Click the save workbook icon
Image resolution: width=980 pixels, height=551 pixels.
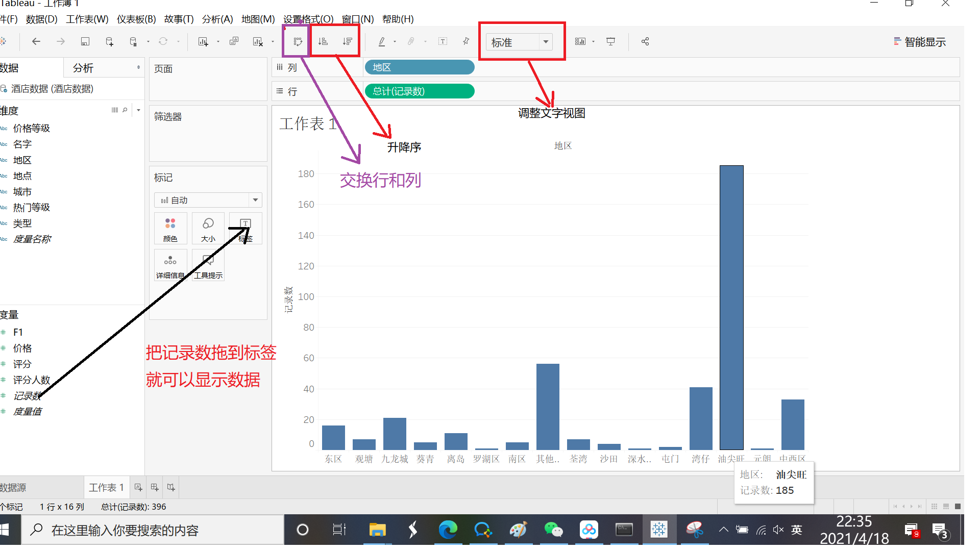click(85, 42)
